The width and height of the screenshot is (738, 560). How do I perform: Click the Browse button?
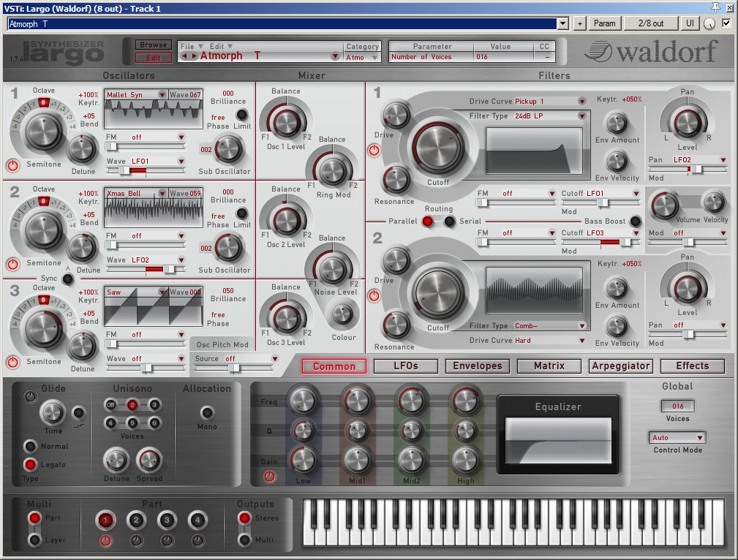click(154, 45)
